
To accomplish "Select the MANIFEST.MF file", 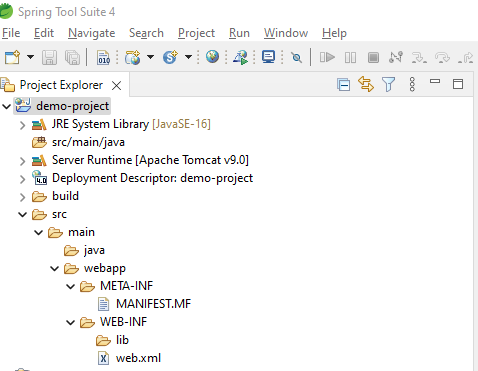I will (144, 304).
